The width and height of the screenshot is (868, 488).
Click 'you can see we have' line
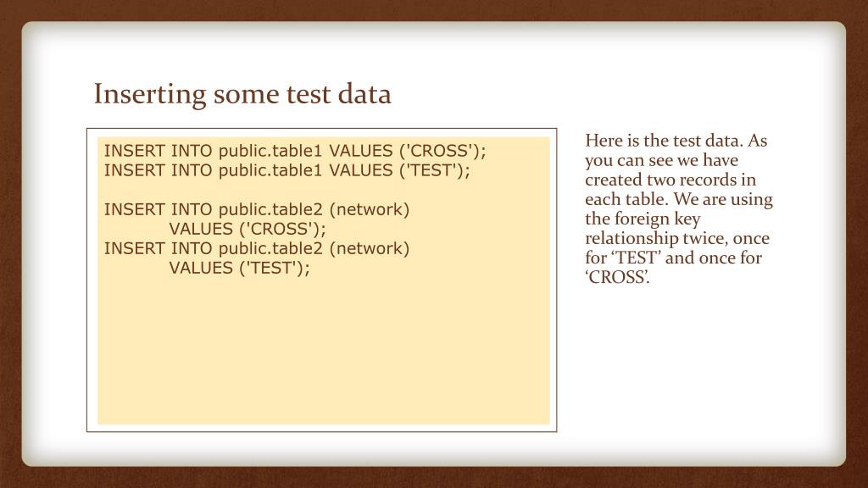661,160
